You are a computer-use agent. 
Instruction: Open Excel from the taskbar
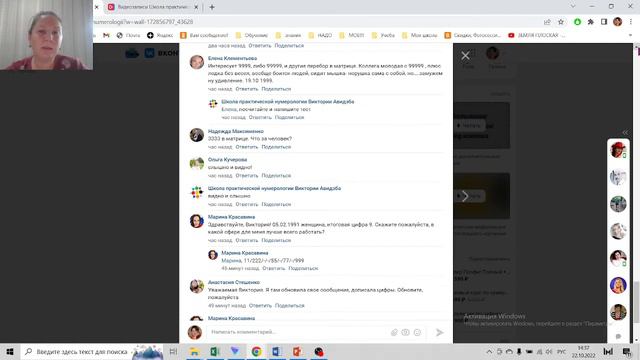[215, 352]
